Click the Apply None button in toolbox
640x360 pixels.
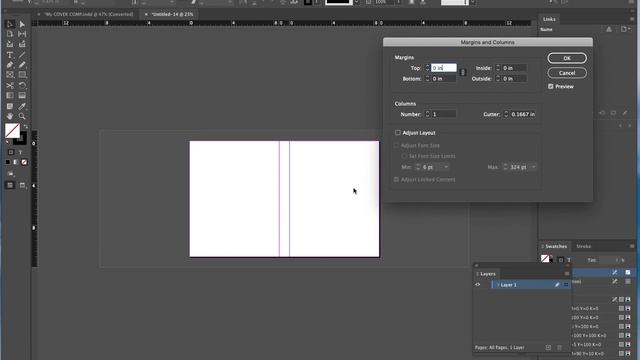pos(24,162)
